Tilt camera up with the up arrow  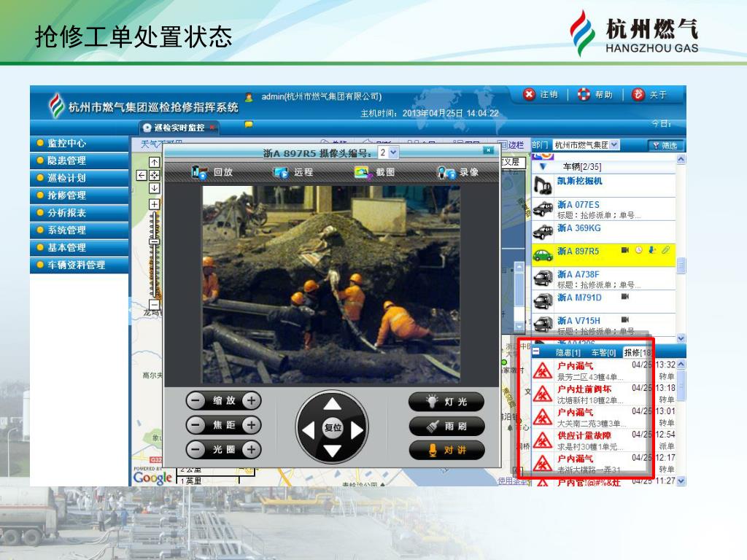tap(333, 404)
